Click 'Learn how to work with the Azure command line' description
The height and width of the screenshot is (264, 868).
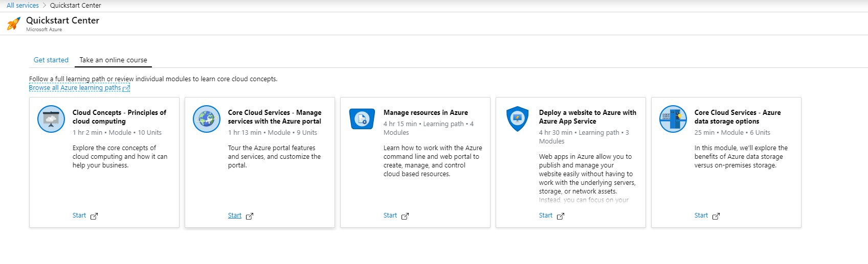[x=433, y=161]
